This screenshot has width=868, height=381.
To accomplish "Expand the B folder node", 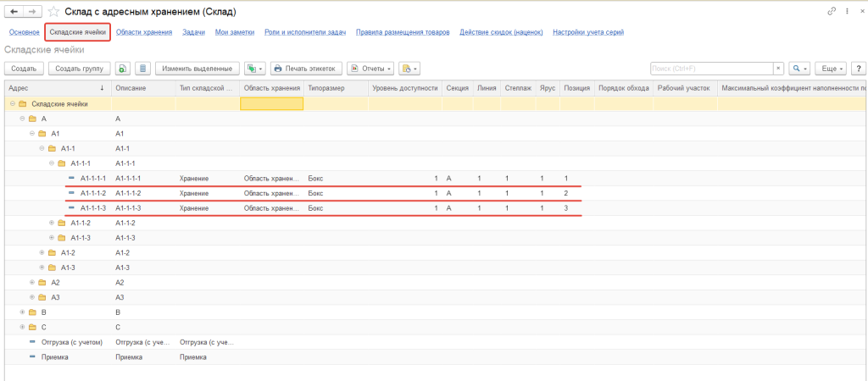I will point(23,312).
